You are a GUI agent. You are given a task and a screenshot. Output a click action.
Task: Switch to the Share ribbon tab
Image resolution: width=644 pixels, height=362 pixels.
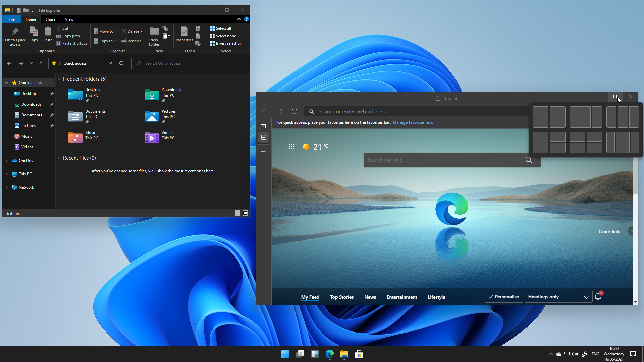[x=51, y=19]
